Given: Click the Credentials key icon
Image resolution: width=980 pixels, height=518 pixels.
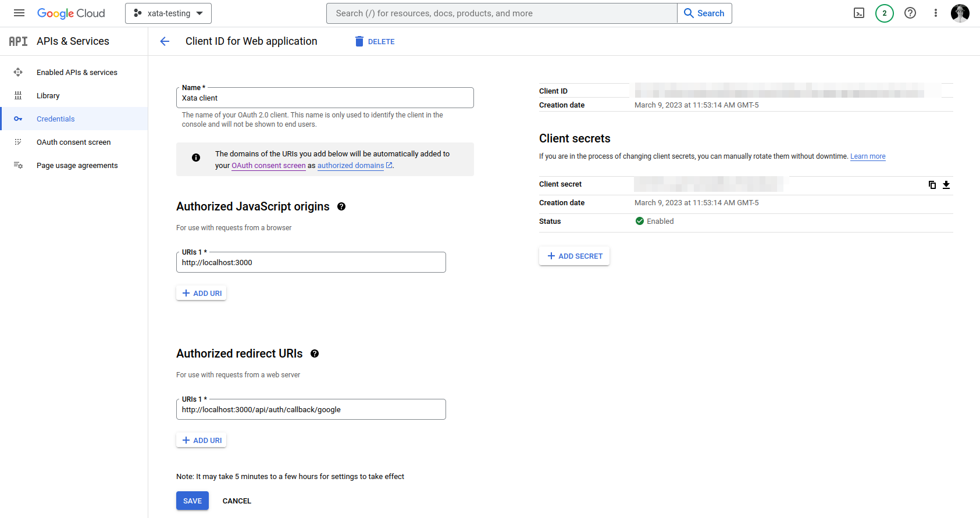Looking at the screenshot, I should [18, 119].
